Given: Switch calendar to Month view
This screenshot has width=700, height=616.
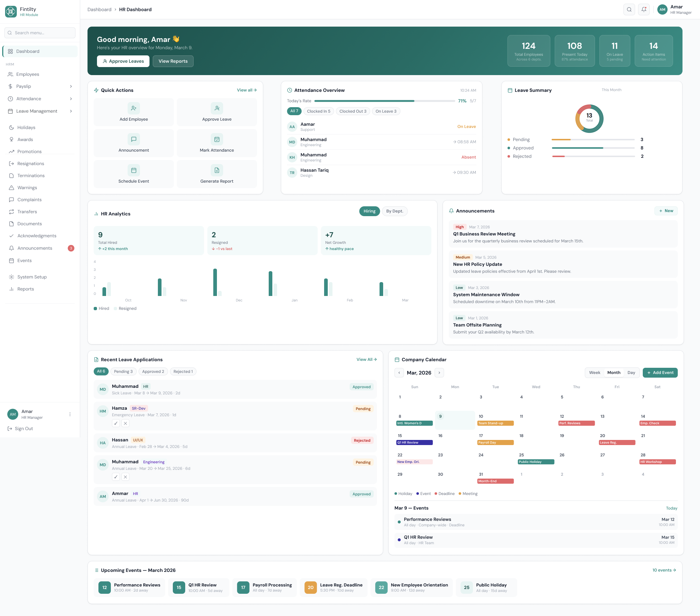Looking at the screenshot, I should click(614, 373).
